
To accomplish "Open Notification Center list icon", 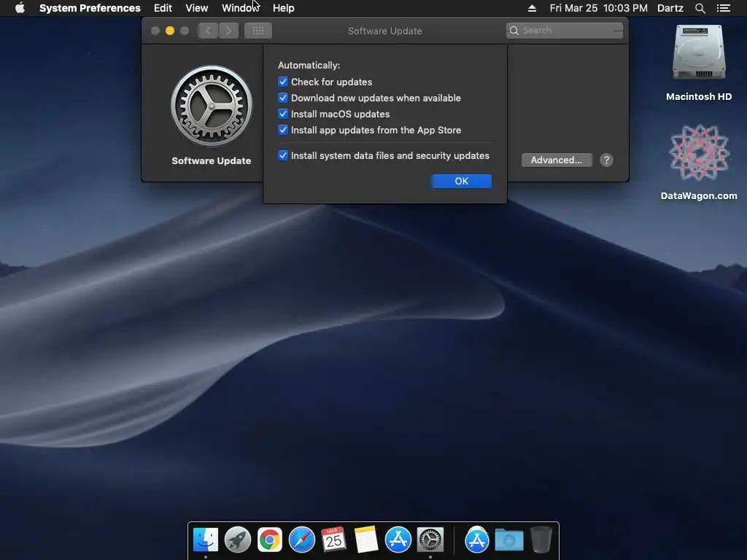I will click(x=724, y=8).
